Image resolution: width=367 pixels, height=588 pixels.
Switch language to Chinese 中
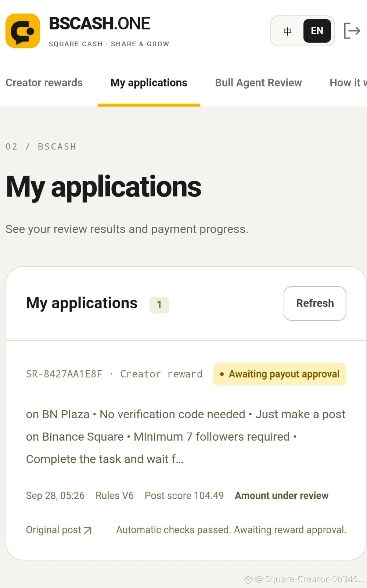click(x=288, y=31)
